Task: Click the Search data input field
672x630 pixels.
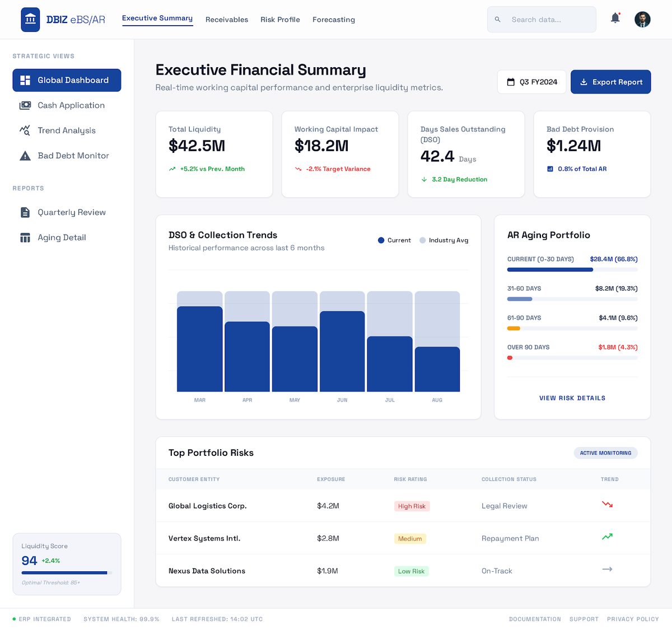Action: 542,20
